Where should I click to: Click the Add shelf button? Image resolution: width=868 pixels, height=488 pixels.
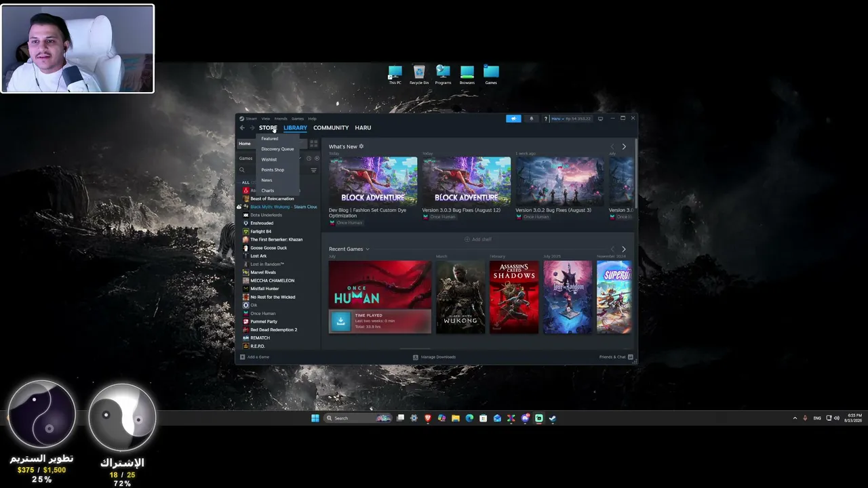(478, 239)
